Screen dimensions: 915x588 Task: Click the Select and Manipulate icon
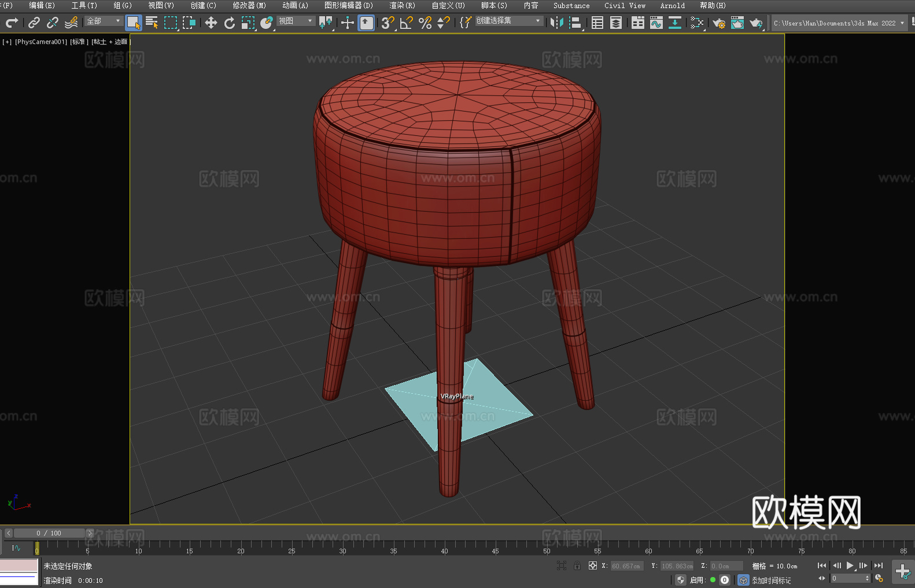click(348, 23)
